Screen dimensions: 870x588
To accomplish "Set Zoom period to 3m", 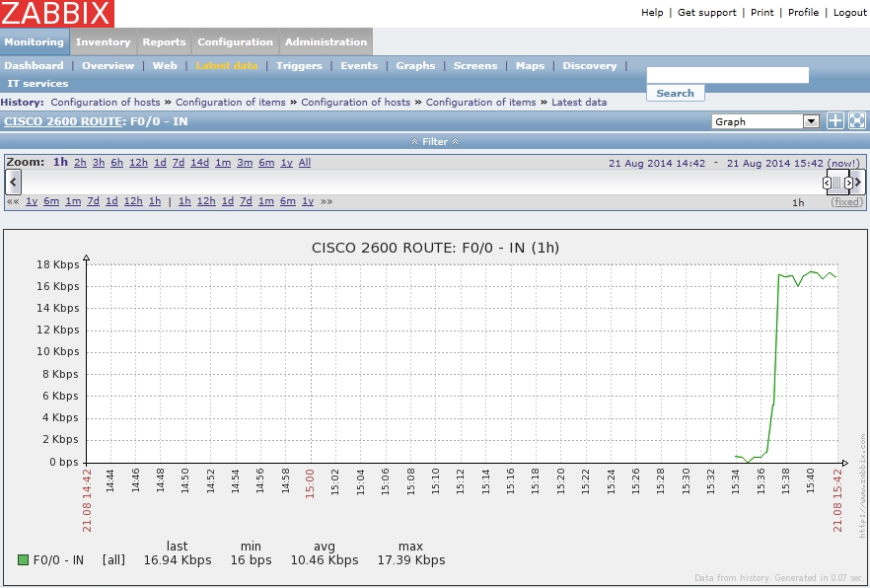I will pyautogui.click(x=245, y=163).
